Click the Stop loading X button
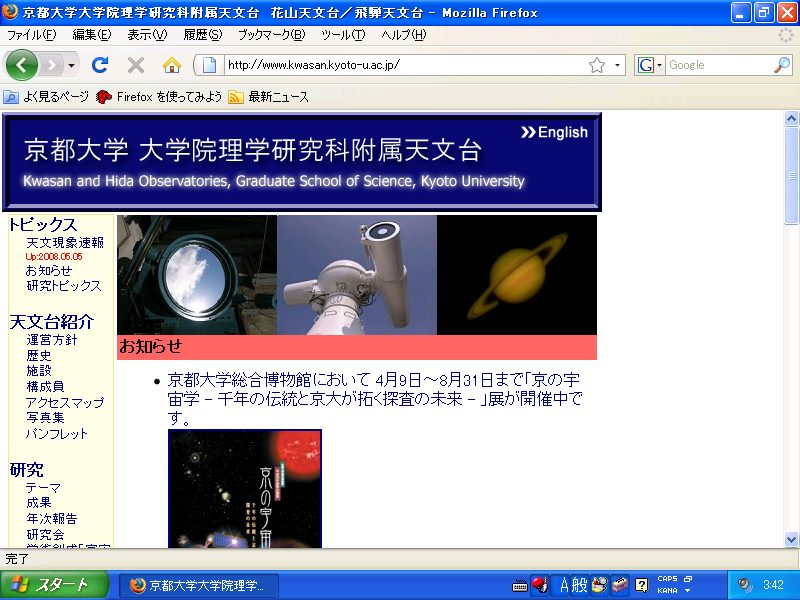Viewport: 800px width, 600px height. click(x=136, y=65)
